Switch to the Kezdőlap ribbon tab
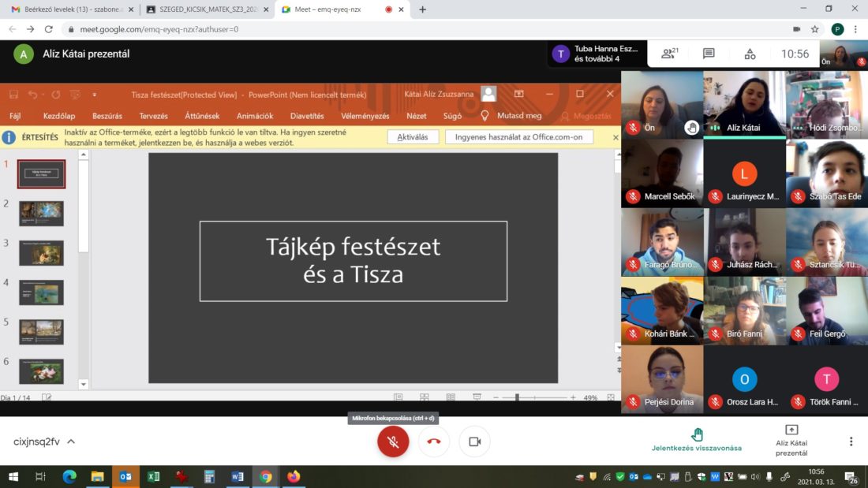This screenshot has width=868, height=488. [59, 116]
